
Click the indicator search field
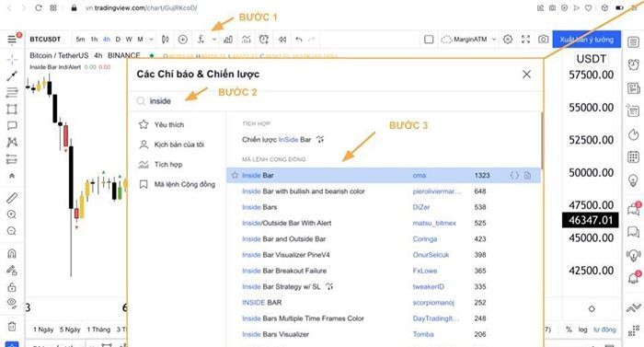pyautogui.click(x=335, y=101)
